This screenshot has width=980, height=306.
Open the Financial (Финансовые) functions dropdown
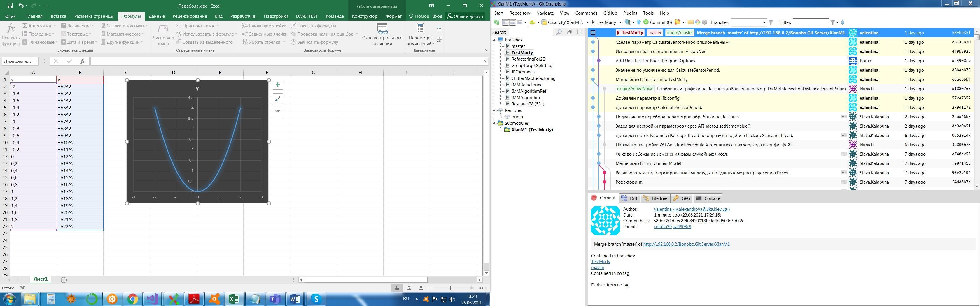pos(40,42)
